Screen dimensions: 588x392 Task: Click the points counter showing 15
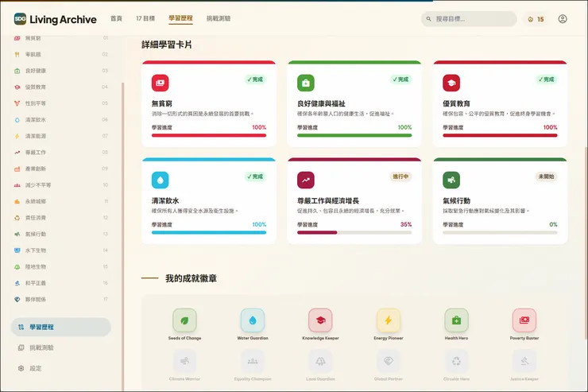point(536,19)
